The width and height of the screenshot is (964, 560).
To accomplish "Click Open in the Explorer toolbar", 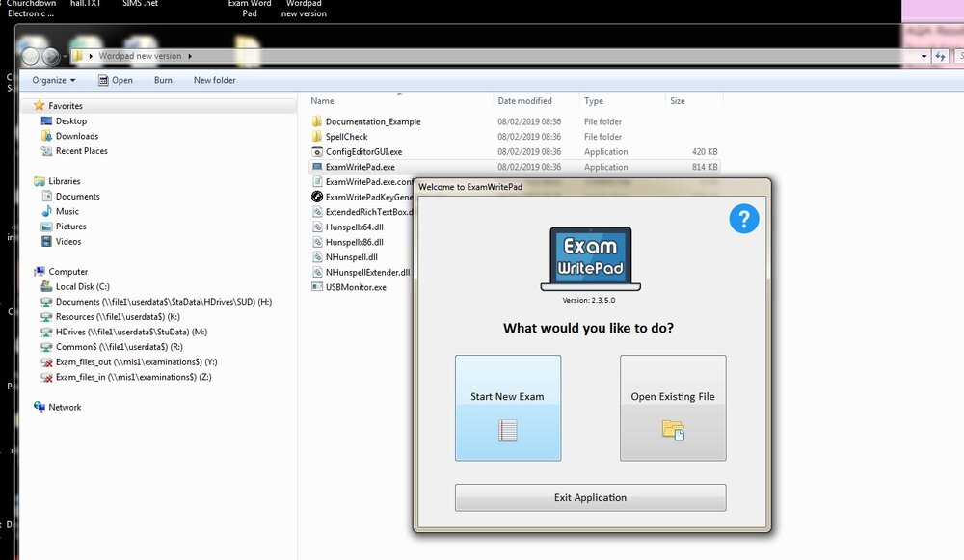I will click(x=116, y=81).
